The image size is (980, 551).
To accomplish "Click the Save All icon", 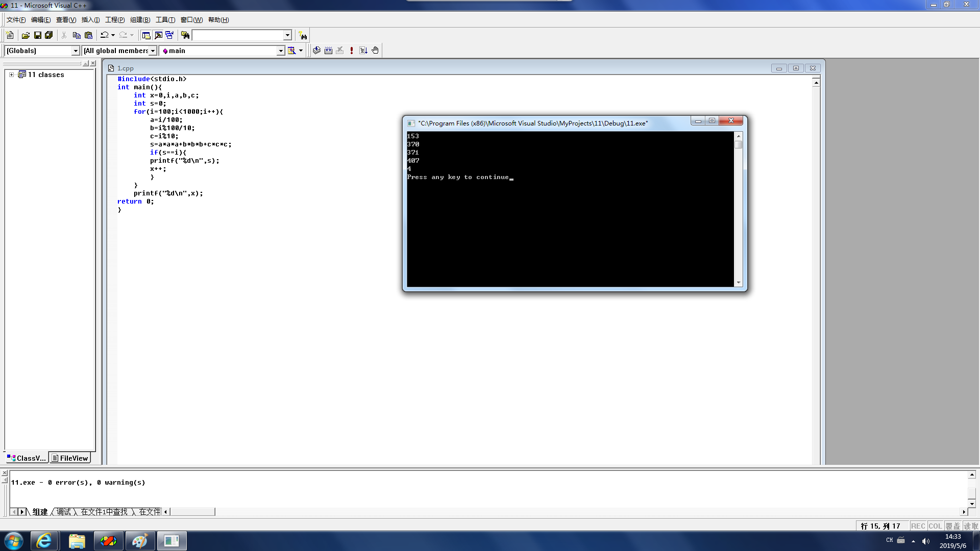I will coord(49,35).
